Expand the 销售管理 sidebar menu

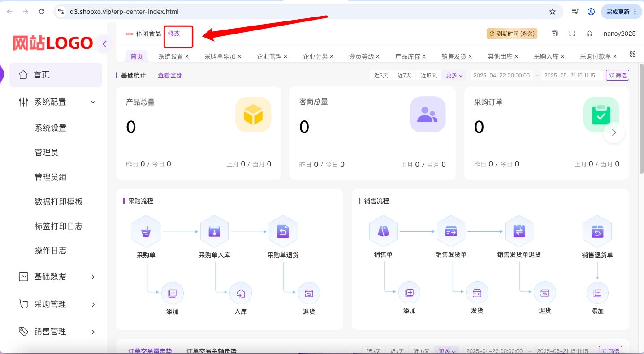(x=56, y=332)
